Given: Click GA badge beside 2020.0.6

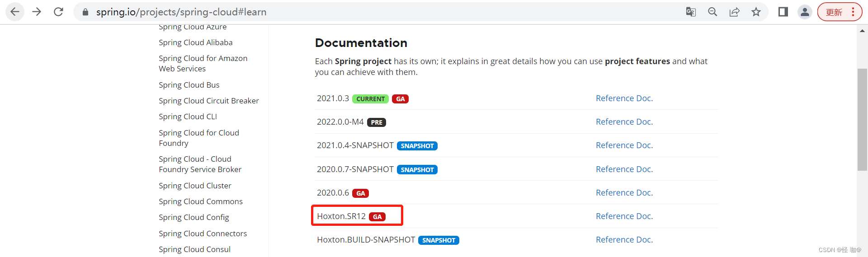Looking at the screenshot, I should pos(361,193).
